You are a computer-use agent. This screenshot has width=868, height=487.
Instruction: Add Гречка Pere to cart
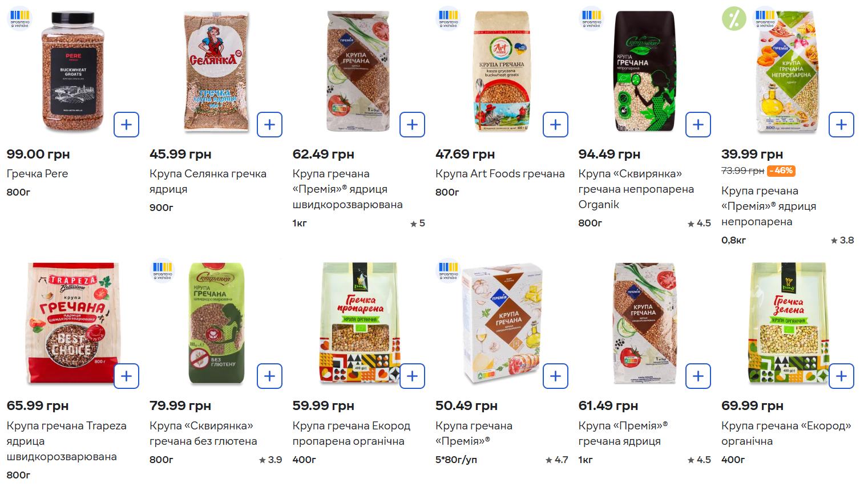(126, 125)
